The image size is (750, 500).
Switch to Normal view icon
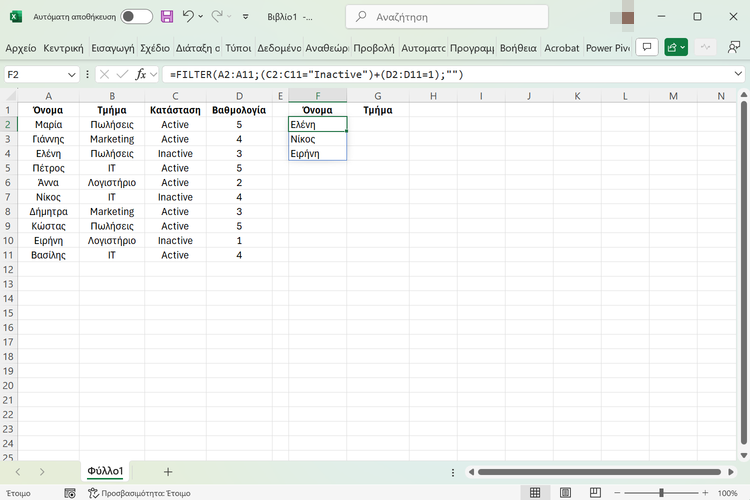point(535,492)
